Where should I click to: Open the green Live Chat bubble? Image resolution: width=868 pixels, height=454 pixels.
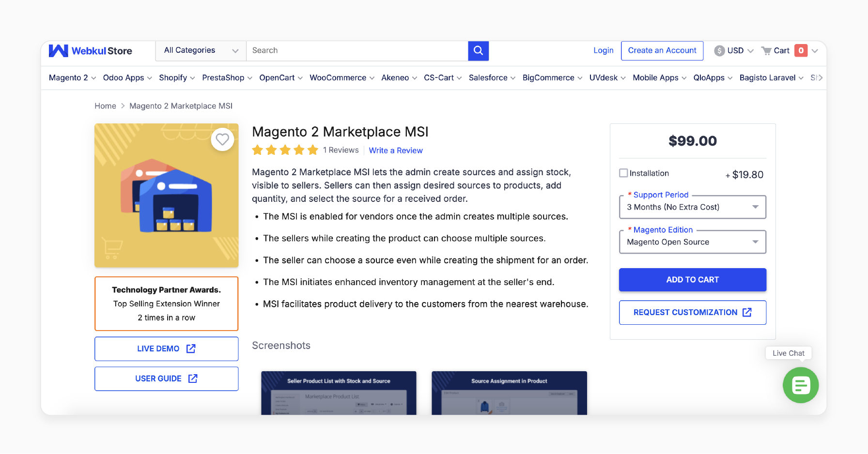pos(800,385)
